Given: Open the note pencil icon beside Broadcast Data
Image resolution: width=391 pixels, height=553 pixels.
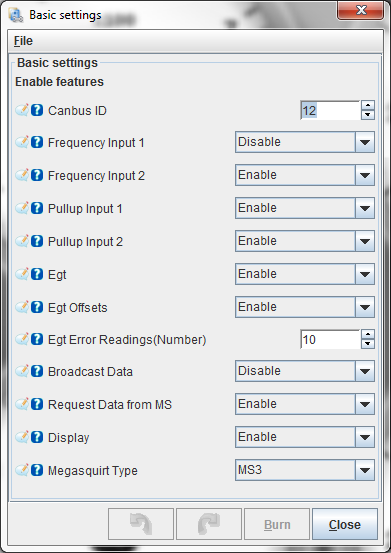Looking at the screenshot, I should (22, 371).
